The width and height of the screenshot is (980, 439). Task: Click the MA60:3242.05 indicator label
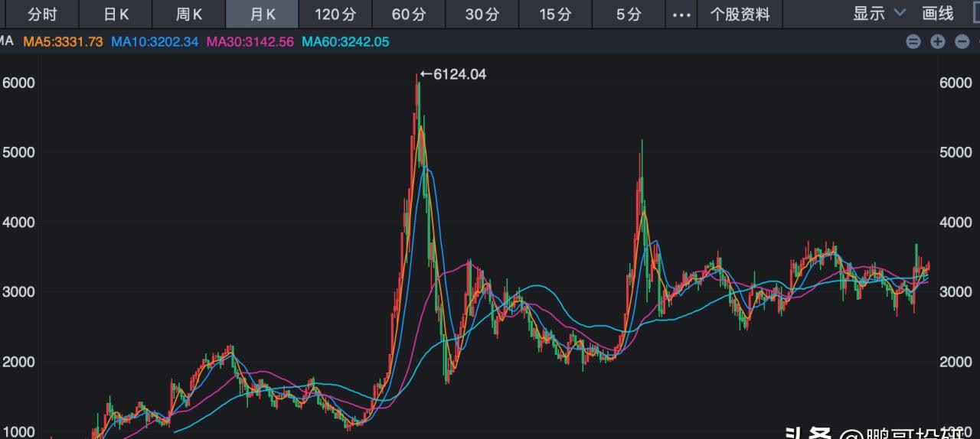pyautogui.click(x=345, y=42)
